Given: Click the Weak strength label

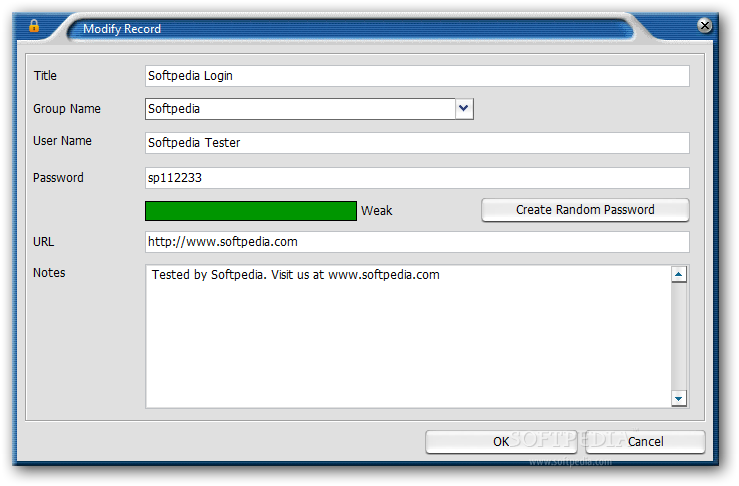Looking at the screenshot, I should click(x=377, y=211).
